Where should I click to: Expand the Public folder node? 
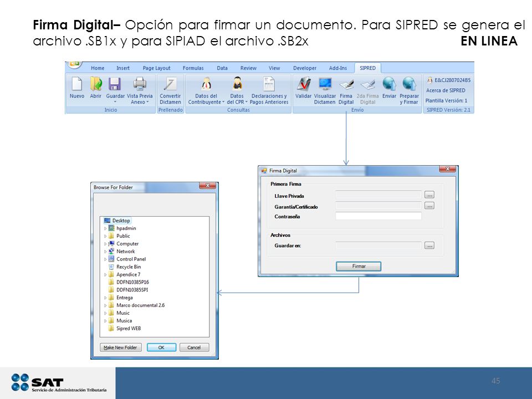tap(105, 236)
